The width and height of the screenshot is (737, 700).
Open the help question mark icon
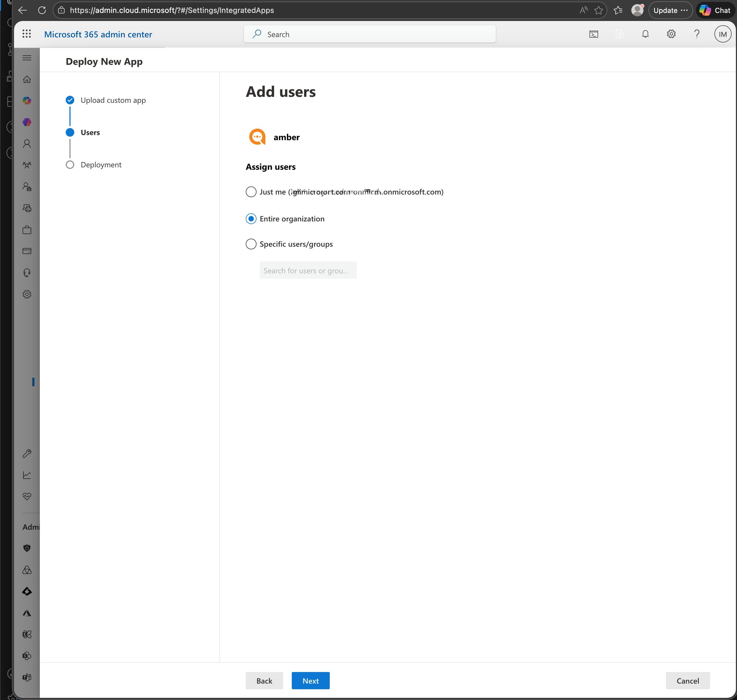click(697, 34)
